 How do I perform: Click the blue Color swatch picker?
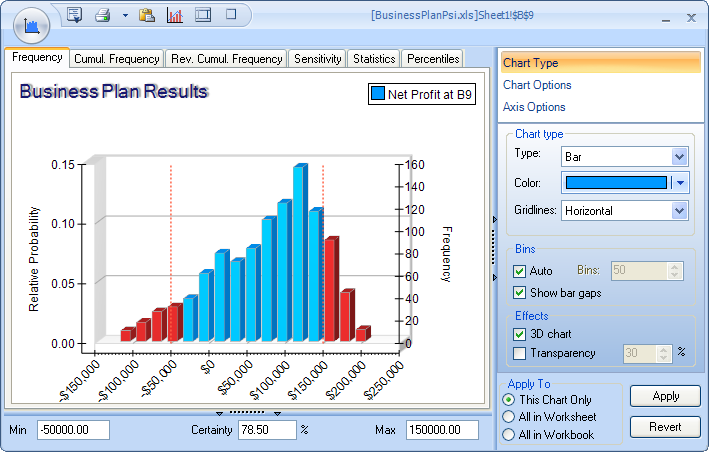click(616, 183)
